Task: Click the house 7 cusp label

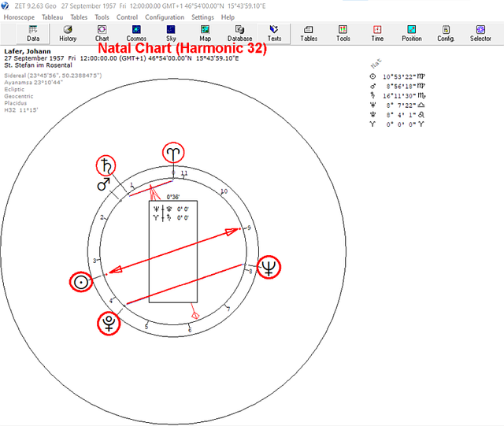Action: (228, 309)
